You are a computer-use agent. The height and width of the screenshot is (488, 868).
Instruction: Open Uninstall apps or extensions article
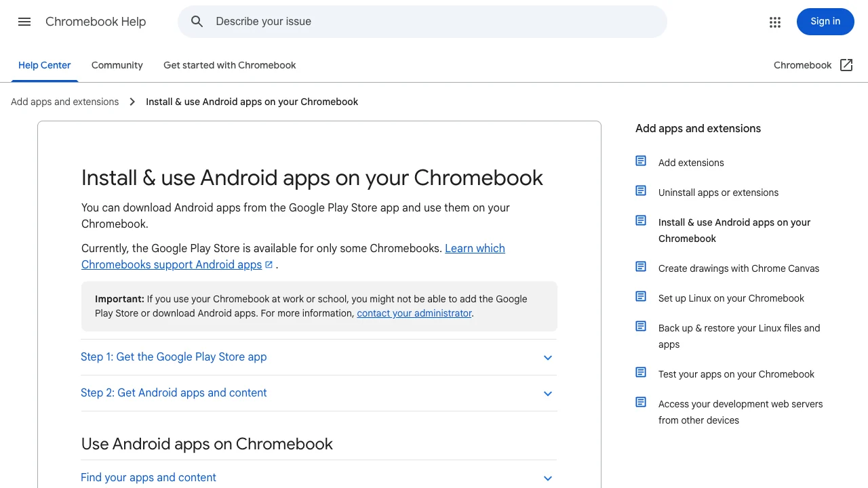(x=718, y=192)
